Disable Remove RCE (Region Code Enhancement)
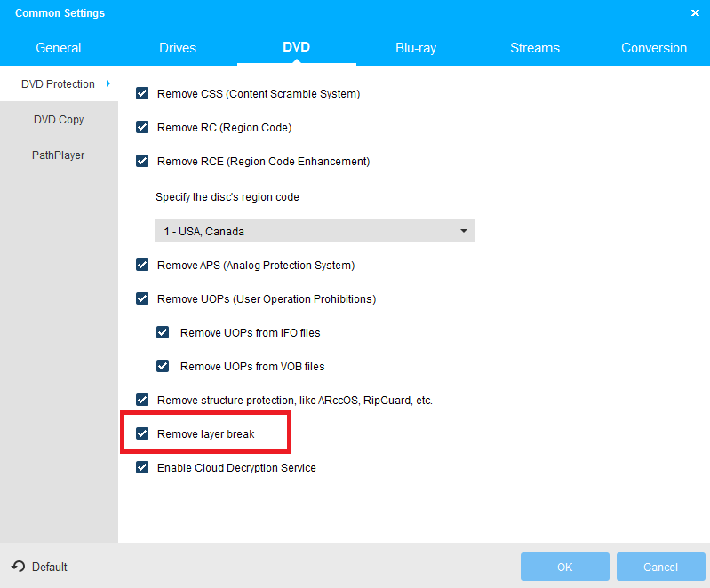Viewport: 710px width, 588px height. click(x=142, y=161)
